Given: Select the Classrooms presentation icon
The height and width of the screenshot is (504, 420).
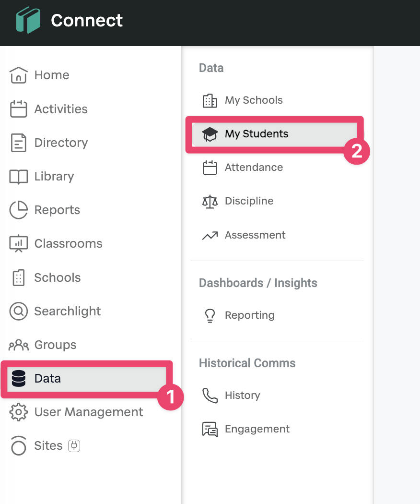Looking at the screenshot, I should [19, 244].
